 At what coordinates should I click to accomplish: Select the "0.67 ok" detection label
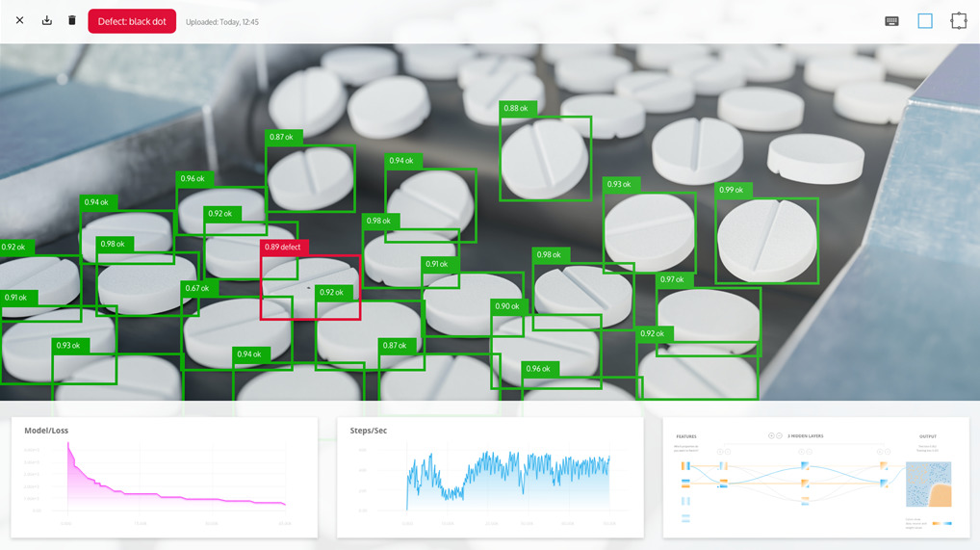coord(199,288)
